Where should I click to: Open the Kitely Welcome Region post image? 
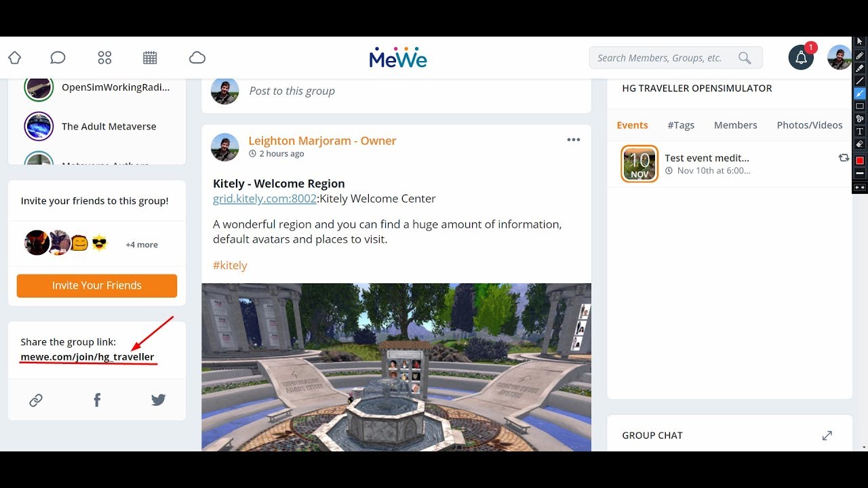click(396, 367)
